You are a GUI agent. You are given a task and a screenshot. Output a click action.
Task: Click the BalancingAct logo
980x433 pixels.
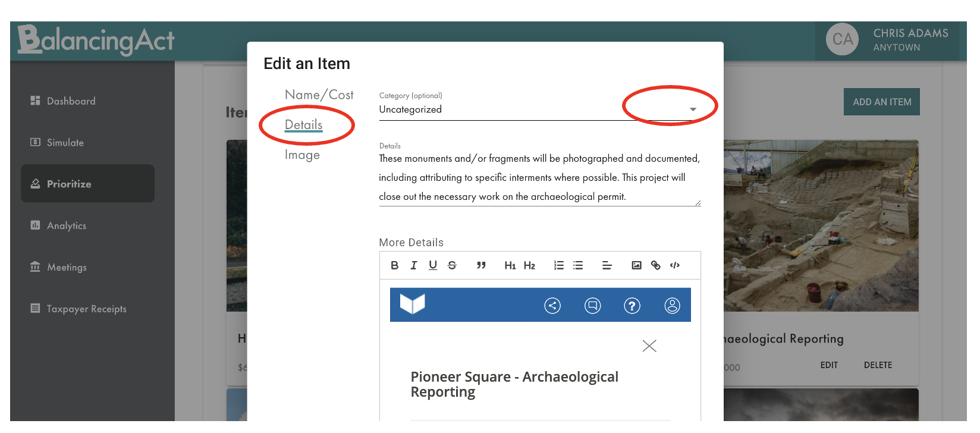[95, 40]
